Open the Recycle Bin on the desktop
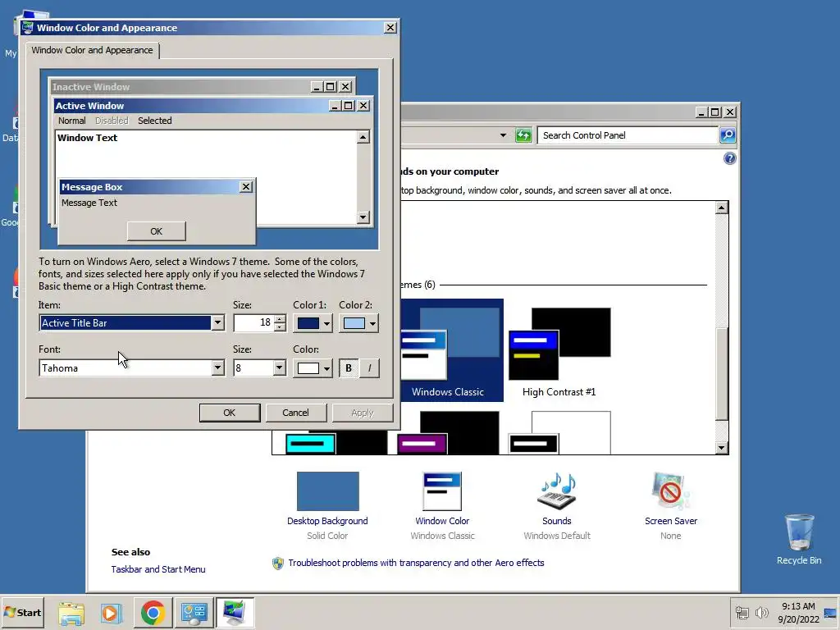This screenshot has width=840, height=630. point(799,539)
